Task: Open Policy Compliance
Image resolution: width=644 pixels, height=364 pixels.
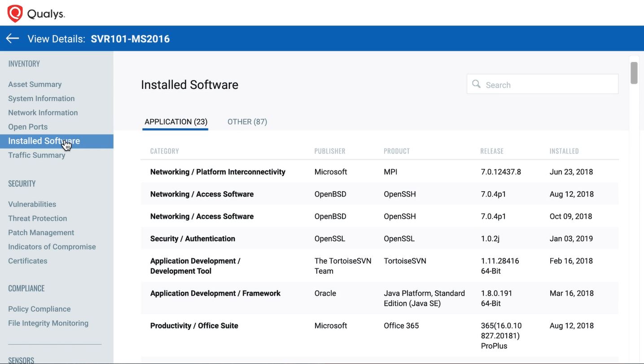Action: [x=39, y=309]
